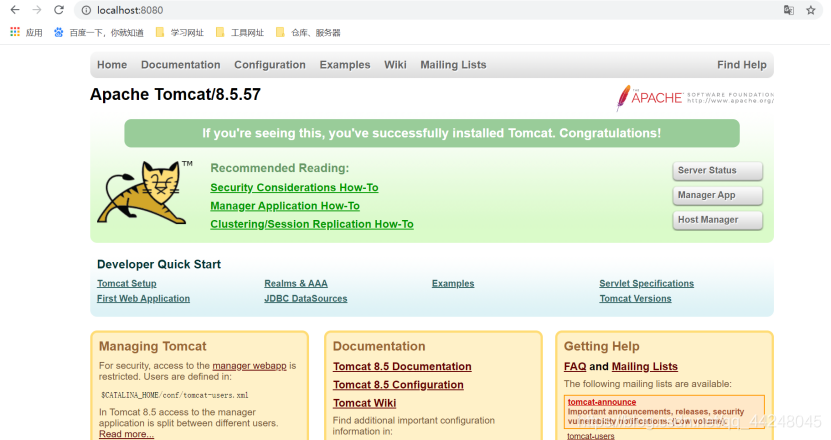Click the Managing Tomcat heading
This screenshot has height=440, width=831.
point(153,346)
